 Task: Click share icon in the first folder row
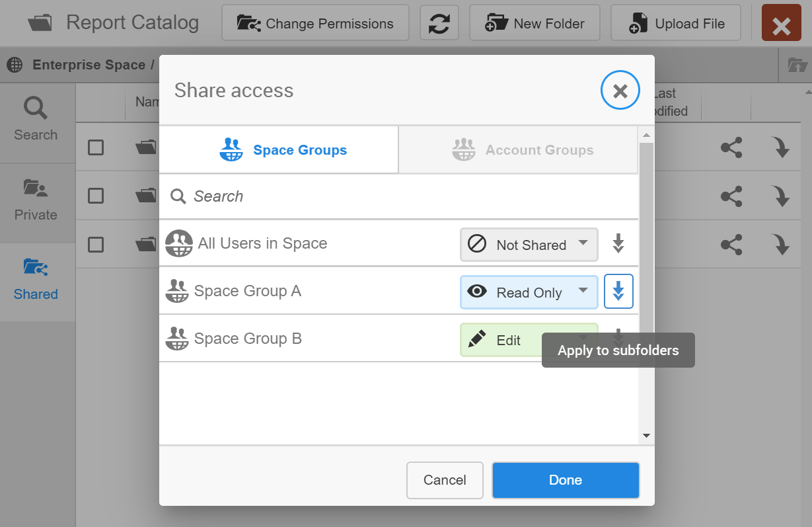[x=731, y=147]
